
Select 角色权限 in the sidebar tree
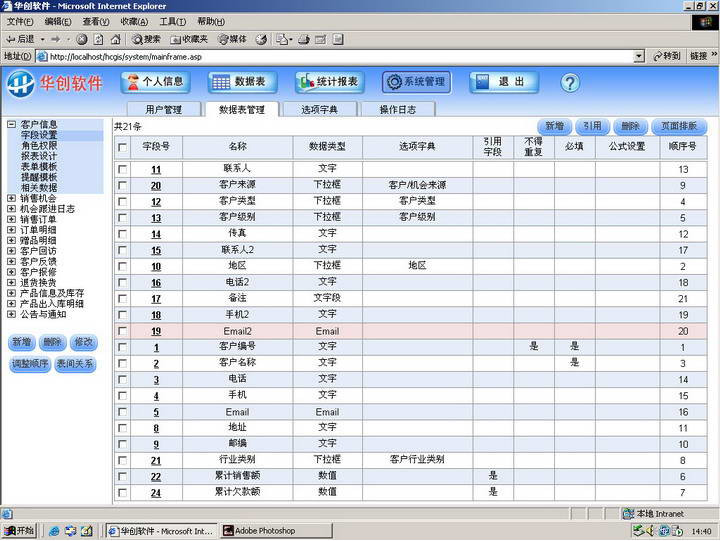(x=39, y=145)
